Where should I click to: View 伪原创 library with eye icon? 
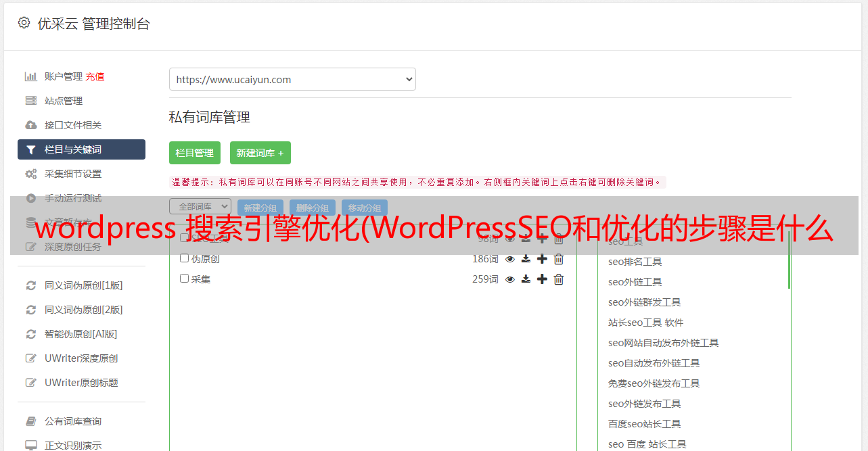[x=510, y=259]
